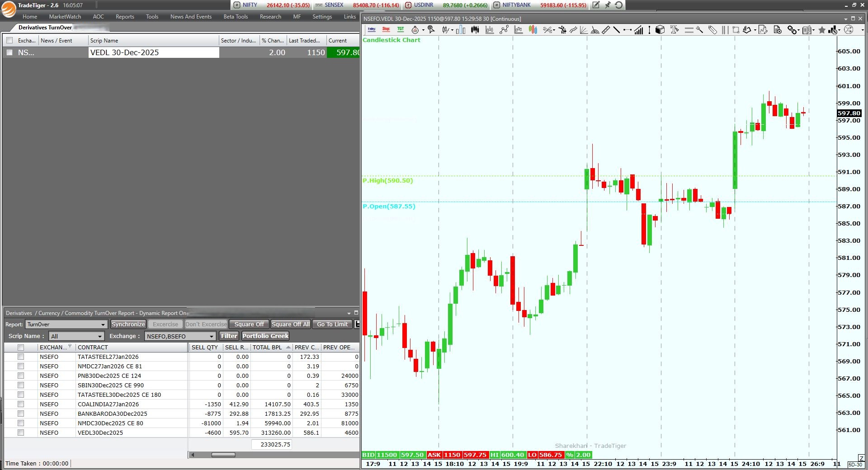This screenshot has width=868, height=470.
Task: Expand the Scrip Name dropdown
Action: 100,336
